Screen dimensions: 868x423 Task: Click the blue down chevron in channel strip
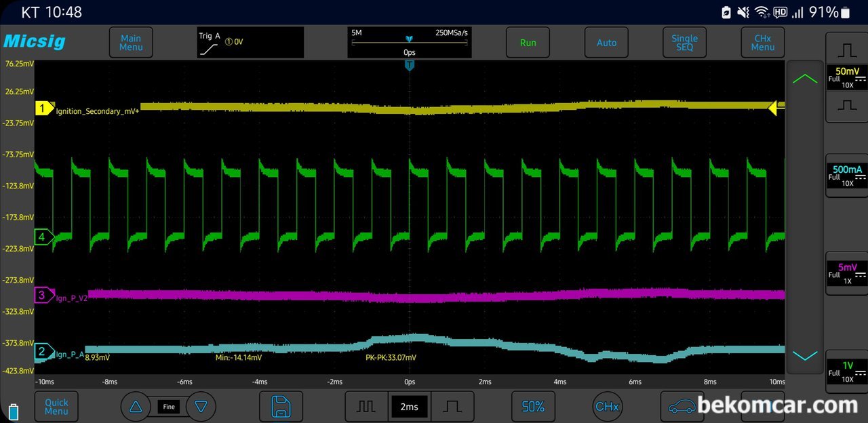[805, 356]
